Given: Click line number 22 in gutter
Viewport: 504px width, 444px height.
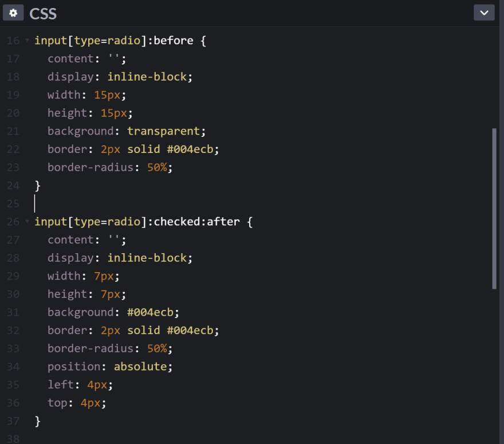Looking at the screenshot, I should coord(13,150).
